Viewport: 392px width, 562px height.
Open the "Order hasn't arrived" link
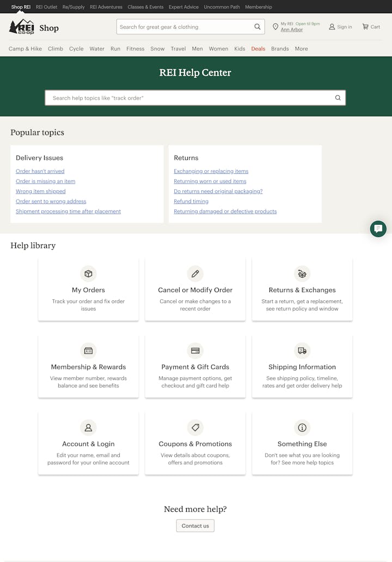(40, 171)
